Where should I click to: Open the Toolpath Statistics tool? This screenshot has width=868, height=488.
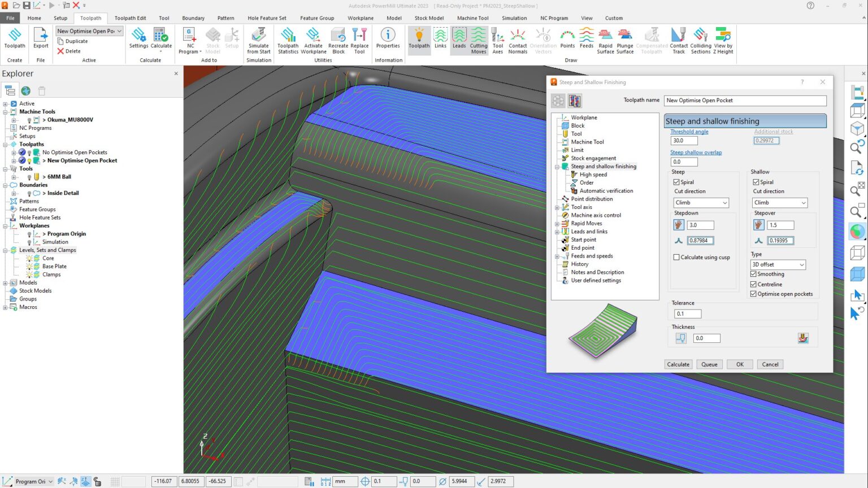[x=288, y=40]
